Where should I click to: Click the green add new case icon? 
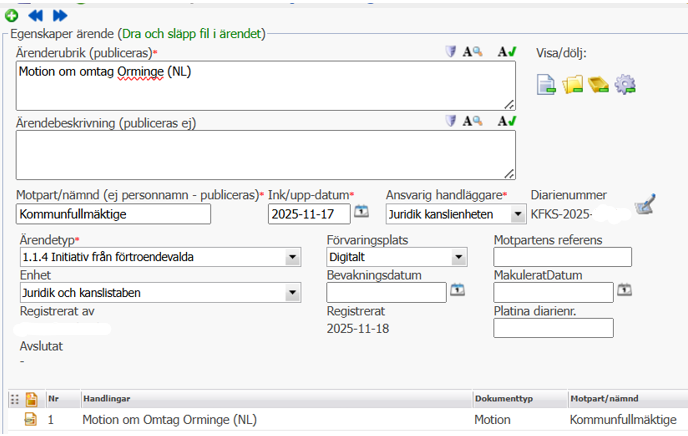point(11,15)
